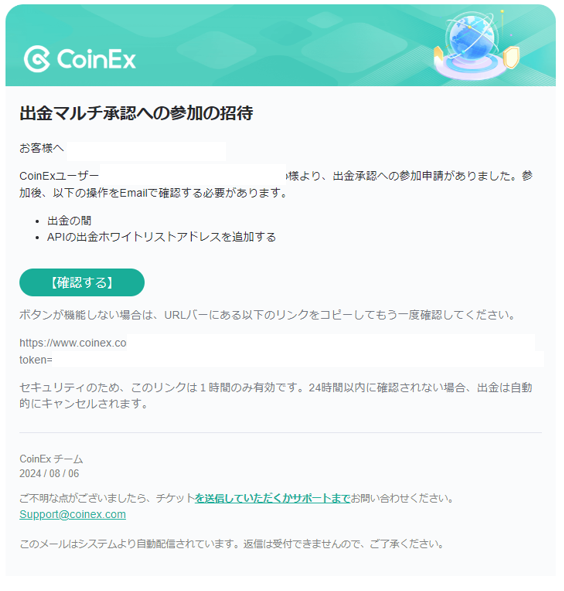Click the このメールはシステムより自動配信 footer notice
The height and width of the screenshot is (591, 564).
tap(231, 544)
